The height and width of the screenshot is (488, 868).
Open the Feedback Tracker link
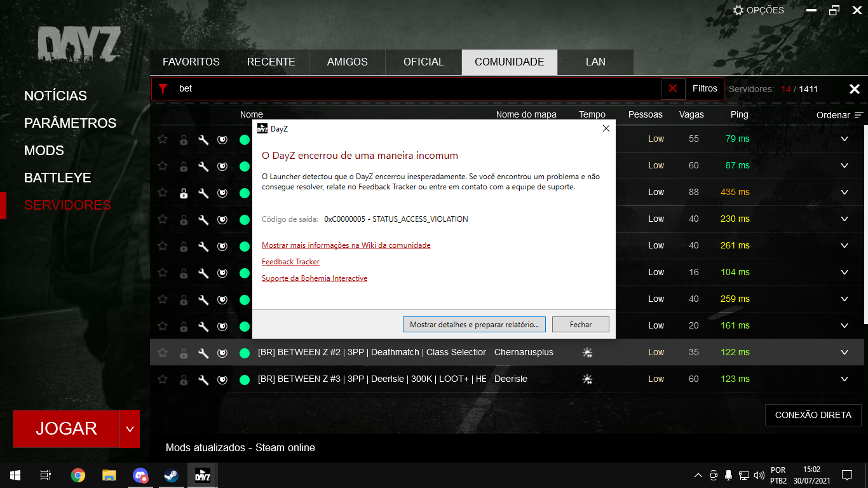coord(290,262)
